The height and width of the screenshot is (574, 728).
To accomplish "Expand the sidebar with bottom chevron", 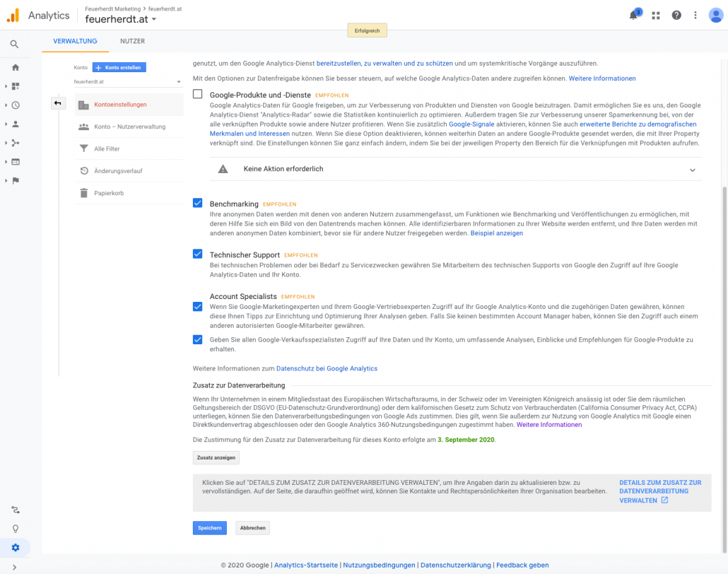I will click(x=14, y=567).
